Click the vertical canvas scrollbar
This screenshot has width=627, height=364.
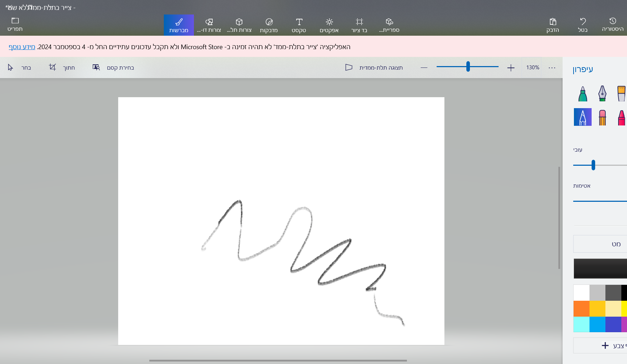pos(559,218)
